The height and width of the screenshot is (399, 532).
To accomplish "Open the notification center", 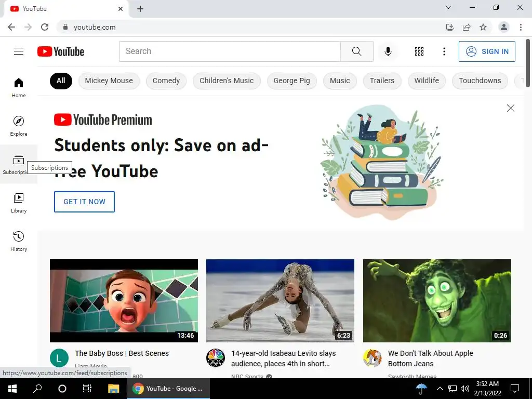I will (x=515, y=389).
